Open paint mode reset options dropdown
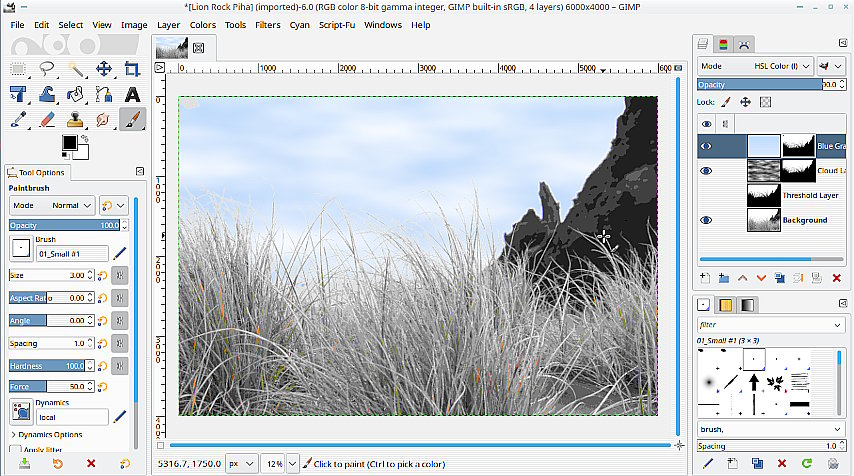Image resolution: width=854 pixels, height=476 pixels. click(114, 205)
